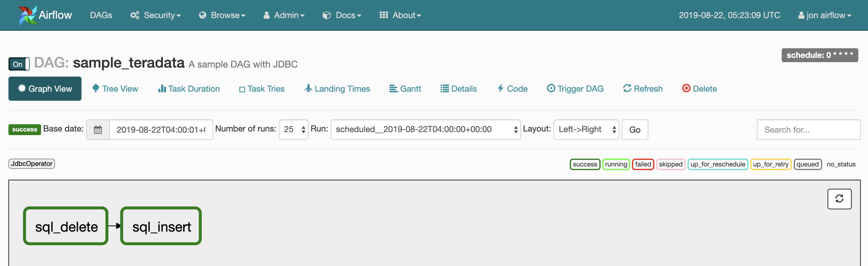Viewport: 868px width, 266px height.
Task: Click the Delete DAG link
Action: [x=700, y=89]
